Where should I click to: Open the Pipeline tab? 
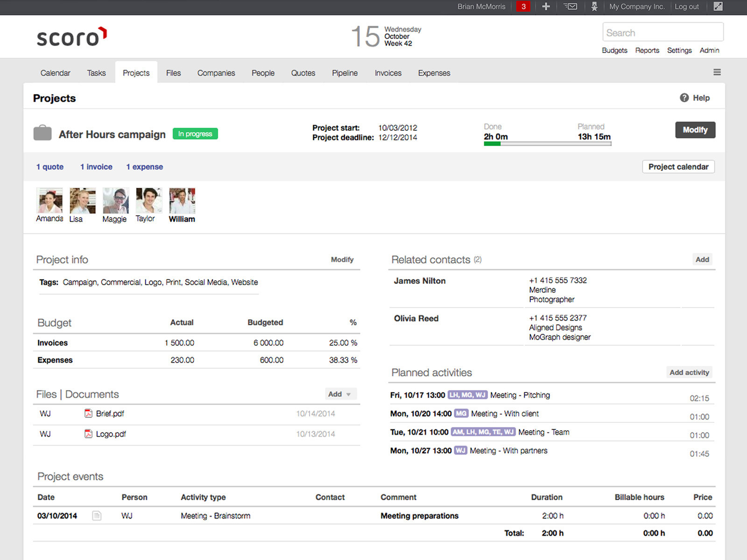click(x=345, y=73)
